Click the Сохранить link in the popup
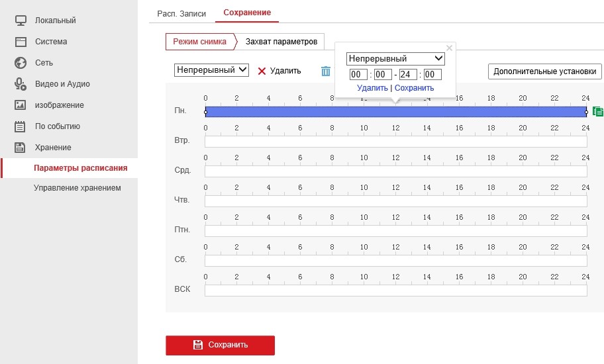Viewport: 604px width, 364px height. (414, 88)
